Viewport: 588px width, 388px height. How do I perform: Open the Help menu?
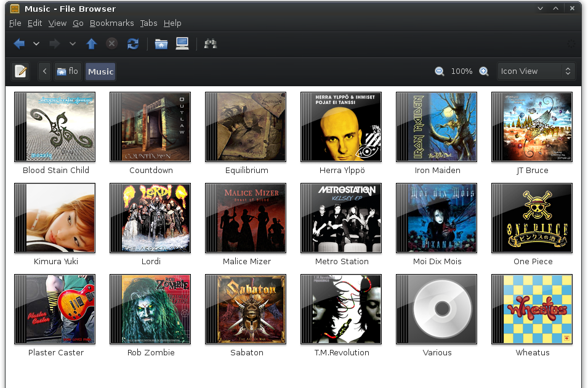[172, 23]
